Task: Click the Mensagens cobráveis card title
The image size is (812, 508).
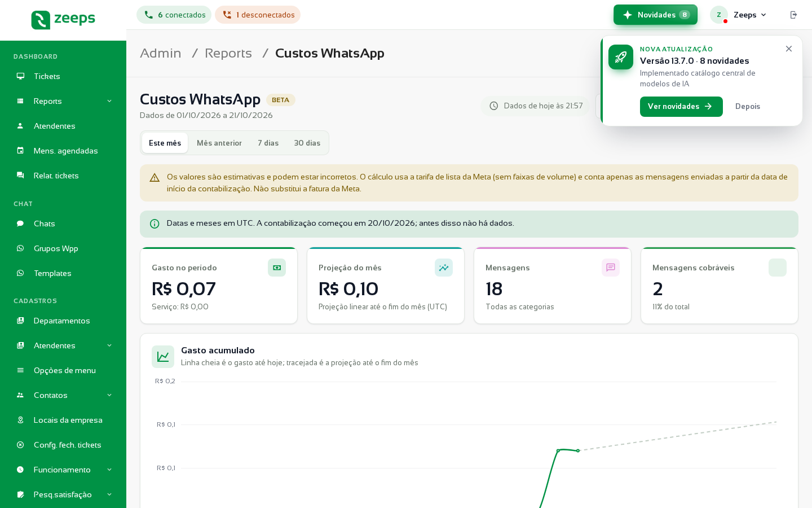Action: (x=694, y=268)
